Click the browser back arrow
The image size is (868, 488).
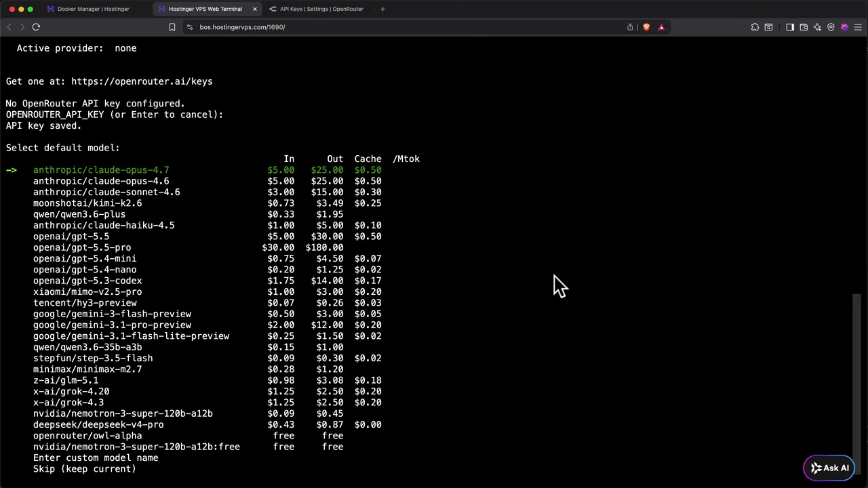pos(9,27)
